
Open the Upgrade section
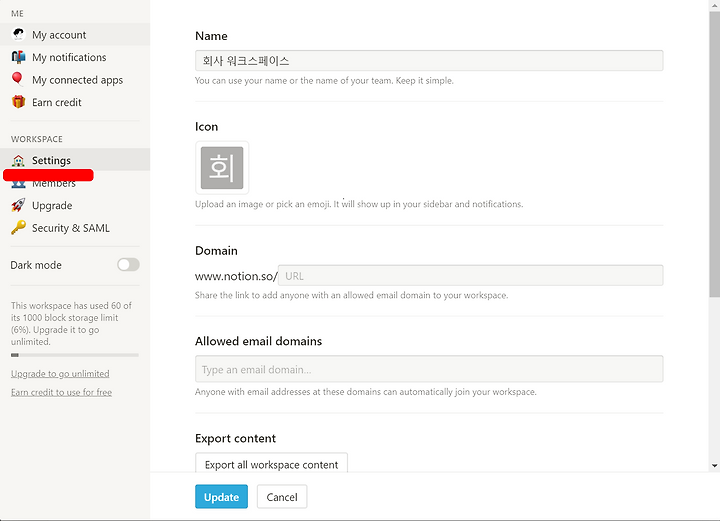point(75,205)
